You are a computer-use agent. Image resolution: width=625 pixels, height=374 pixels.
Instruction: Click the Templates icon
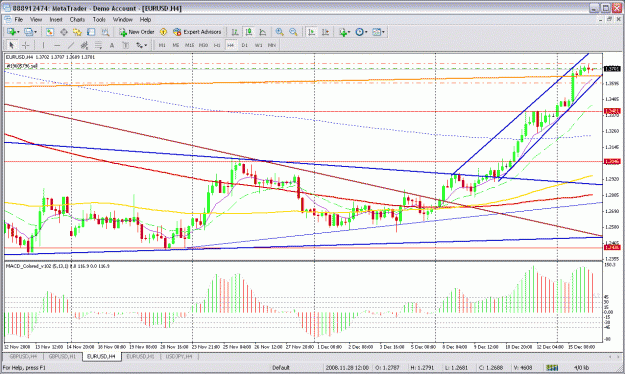pyautogui.click(x=376, y=32)
